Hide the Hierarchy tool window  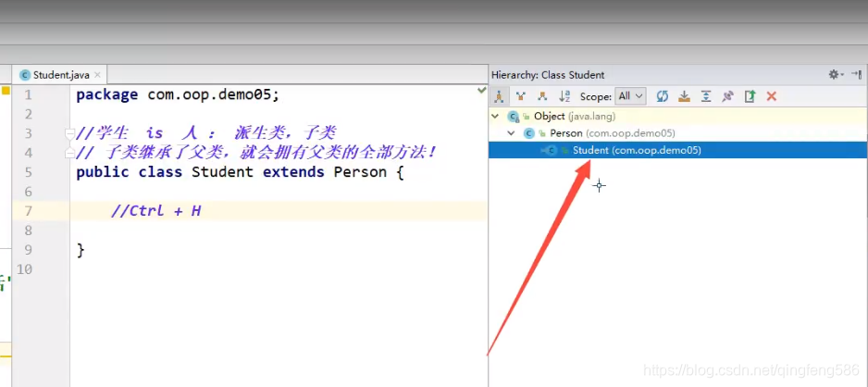tap(856, 74)
